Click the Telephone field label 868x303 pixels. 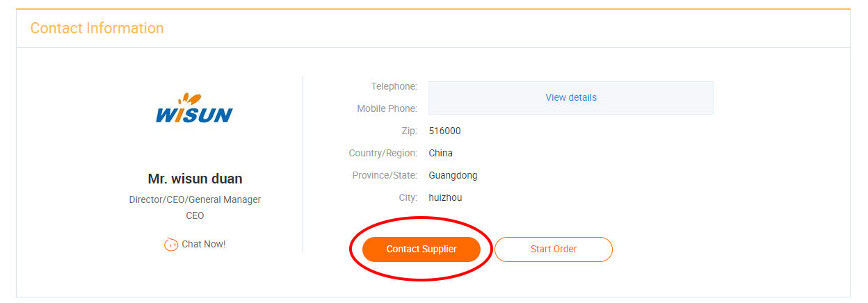(394, 87)
